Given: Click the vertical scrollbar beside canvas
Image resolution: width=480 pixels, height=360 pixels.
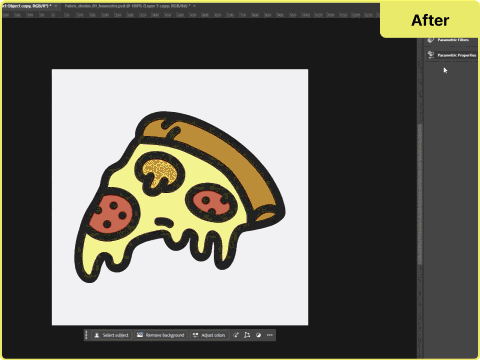Looking at the screenshot, I should click(420, 195).
